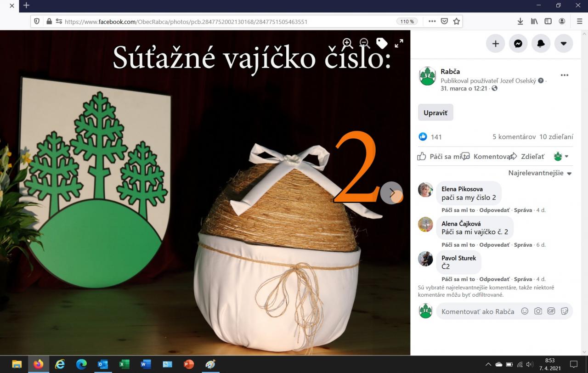The height and width of the screenshot is (373, 588).
Task: Bookmark this page with the star
Action: coord(457,21)
